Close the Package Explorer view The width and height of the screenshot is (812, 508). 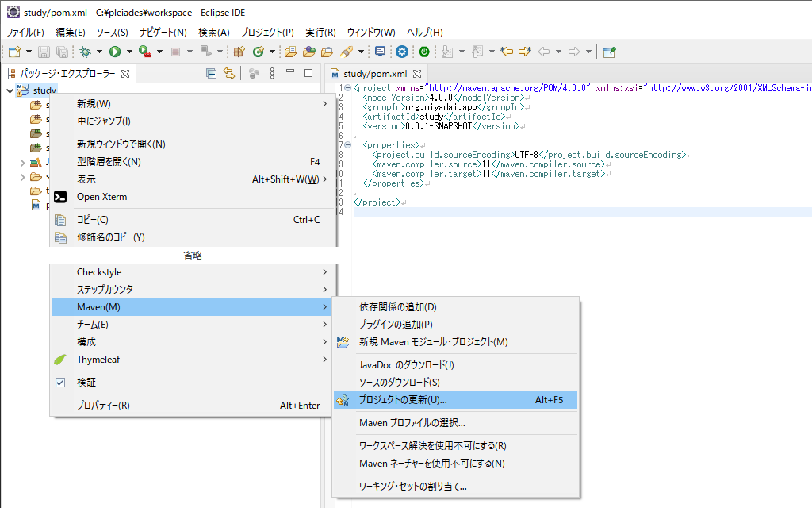point(124,74)
